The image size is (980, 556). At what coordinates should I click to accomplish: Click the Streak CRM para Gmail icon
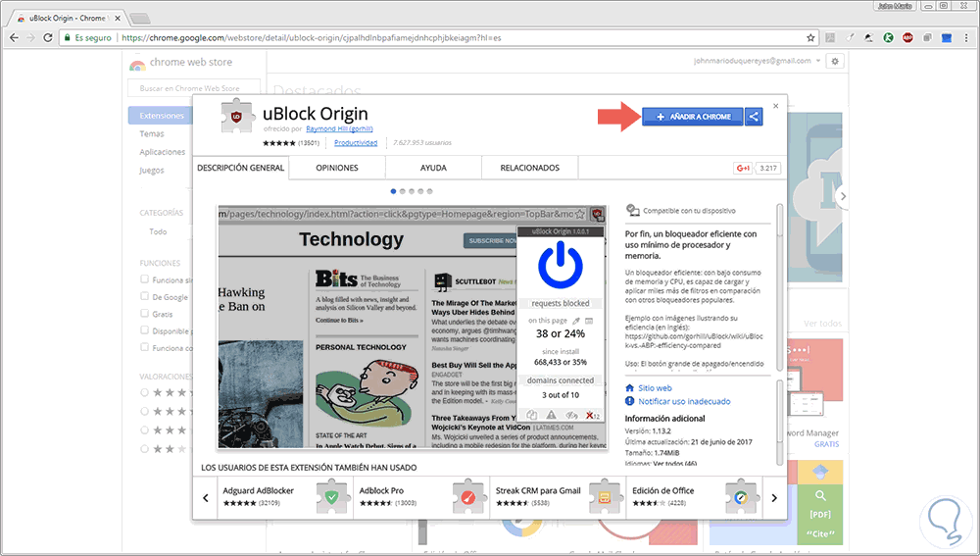pyautogui.click(x=605, y=497)
